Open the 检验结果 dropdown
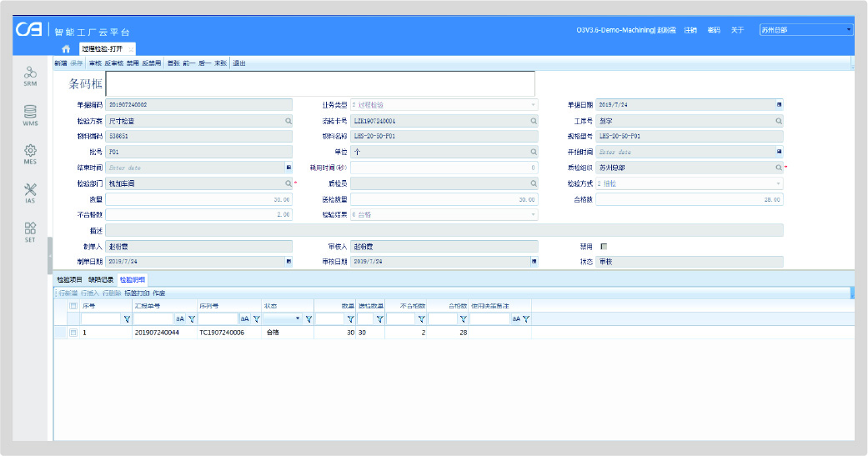The width and height of the screenshot is (868, 456). click(x=534, y=215)
